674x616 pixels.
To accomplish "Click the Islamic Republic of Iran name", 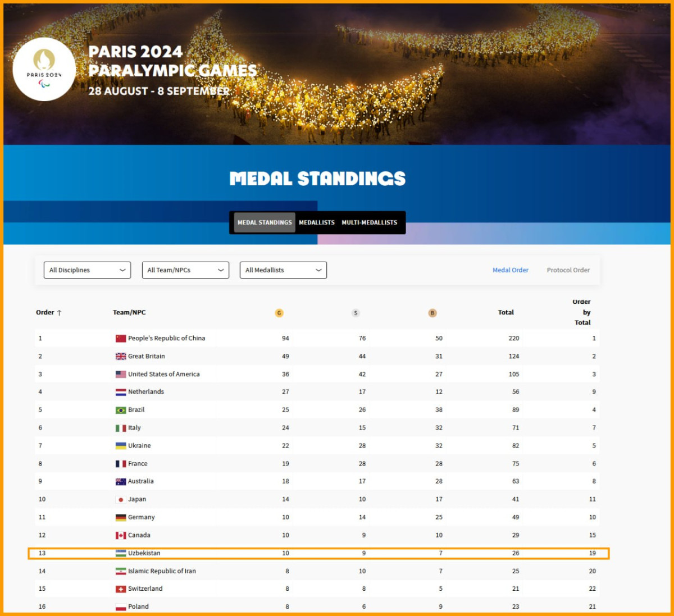I will click(x=162, y=571).
